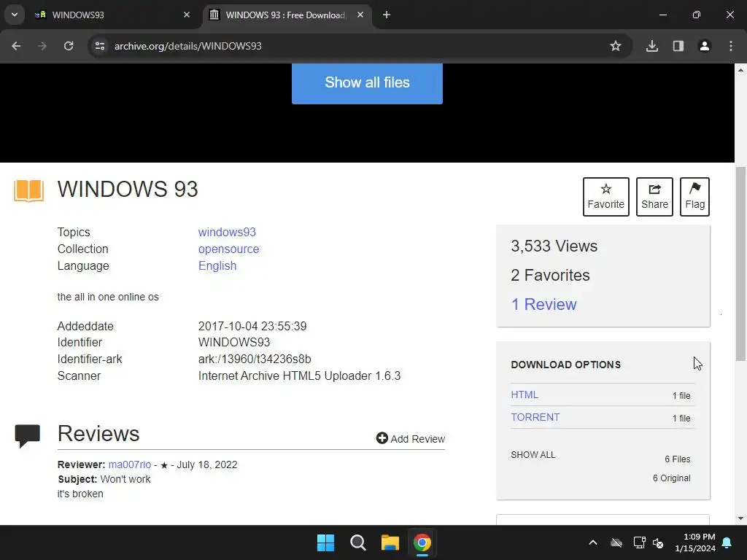
Task: Click the address bar URL
Action: [187, 46]
